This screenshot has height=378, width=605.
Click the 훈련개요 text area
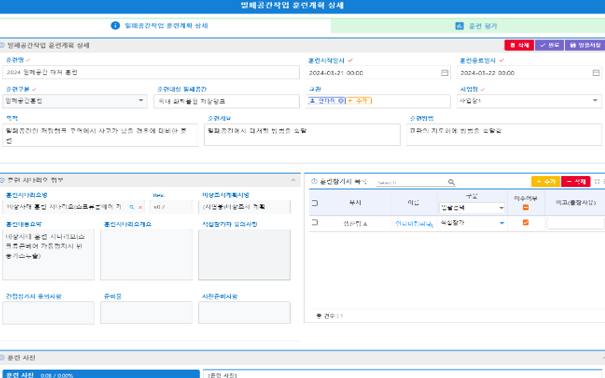tap(302, 135)
